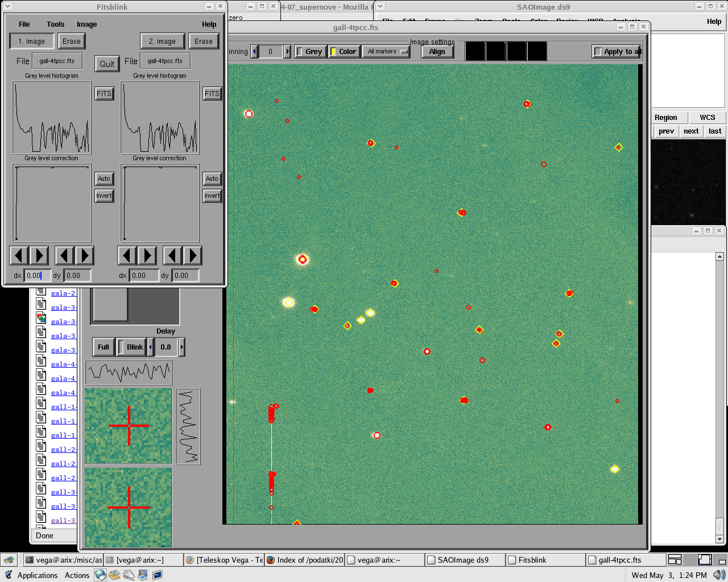
Task: Decrease dy shift of image 2 with left arrow
Action: tap(173, 256)
